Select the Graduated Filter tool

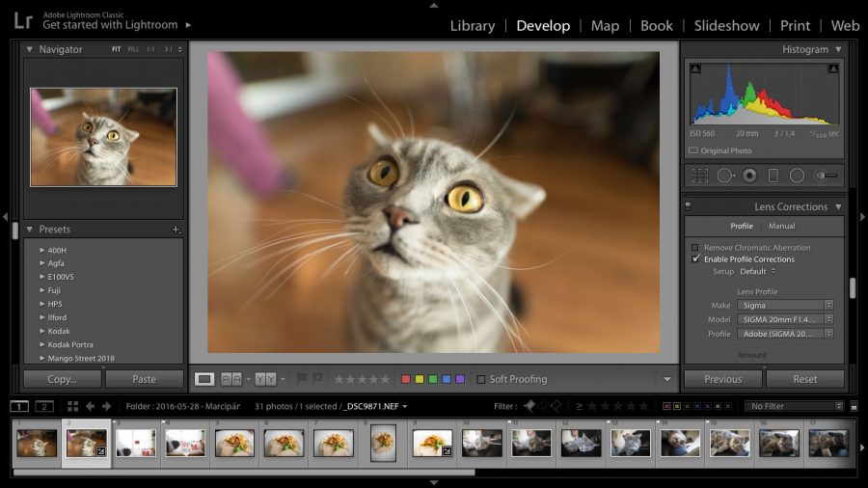point(773,176)
